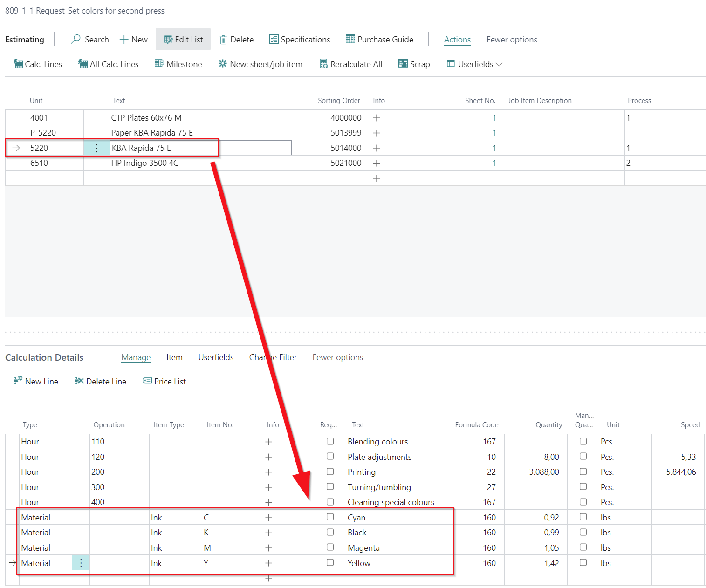Toggle Req. checkbox for Blending colours
This screenshot has width=706, height=588.
click(x=330, y=441)
